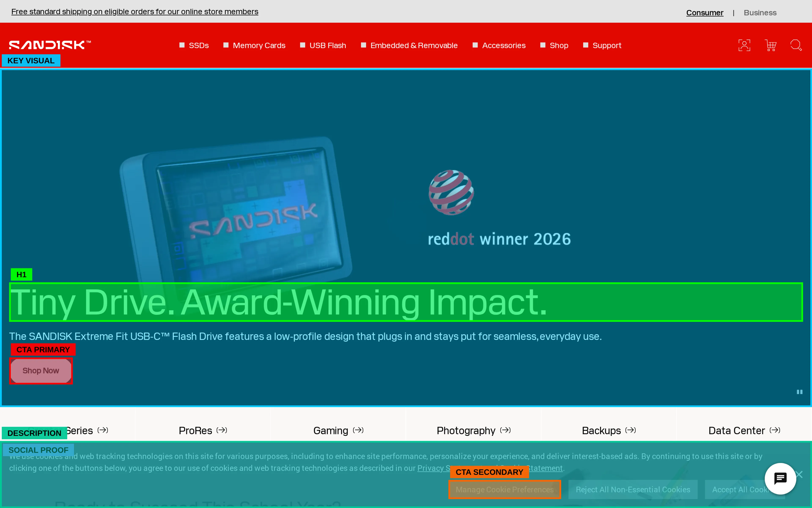Open the Shop menu
Screen dimensions: 812x508
click(554, 45)
